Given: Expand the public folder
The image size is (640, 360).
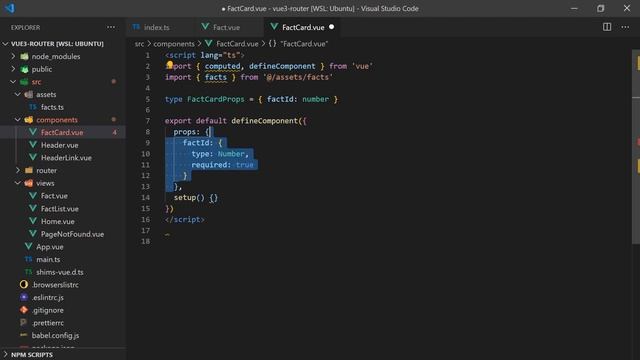Looking at the screenshot, I should 13,69.
